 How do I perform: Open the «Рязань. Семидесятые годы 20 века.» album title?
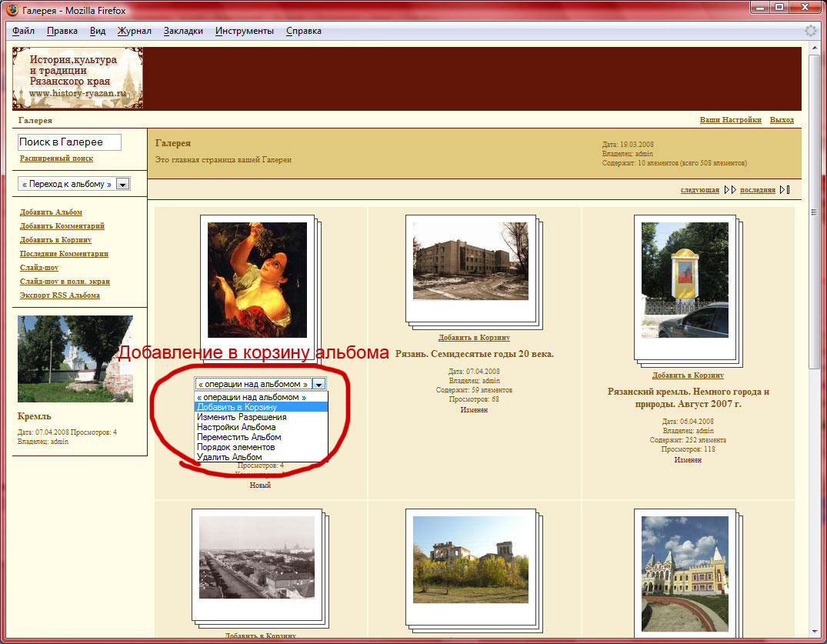coord(474,354)
